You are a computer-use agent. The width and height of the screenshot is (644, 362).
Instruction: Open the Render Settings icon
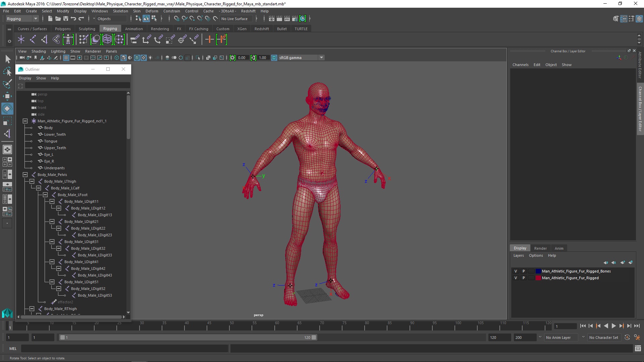pyautogui.click(x=295, y=19)
